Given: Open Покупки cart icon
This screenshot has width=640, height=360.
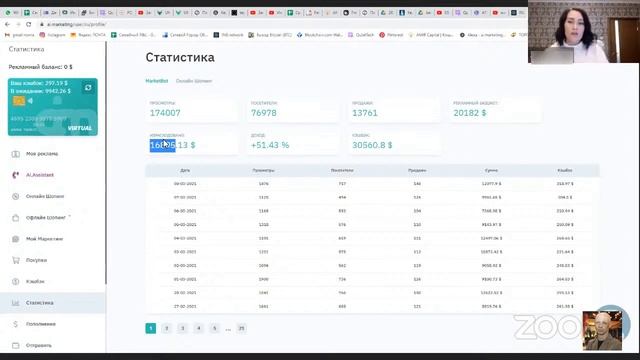Looking at the screenshot, I should [x=16, y=260].
